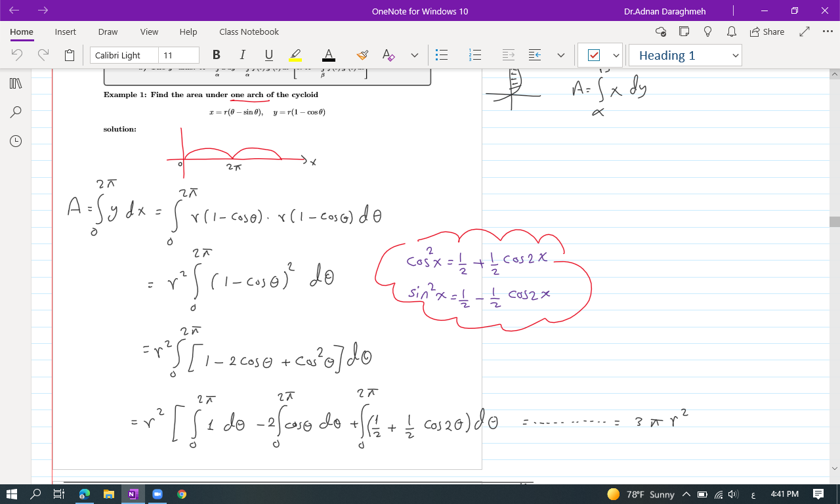The height and width of the screenshot is (504, 840).
Task: Toggle Bold formatting
Action: pyautogui.click(x=217, y=55)
